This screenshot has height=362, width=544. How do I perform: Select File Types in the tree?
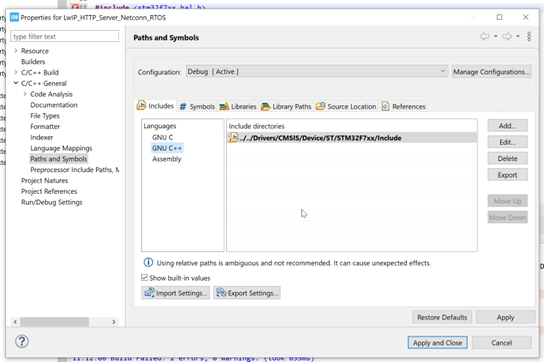coord(45,116)
